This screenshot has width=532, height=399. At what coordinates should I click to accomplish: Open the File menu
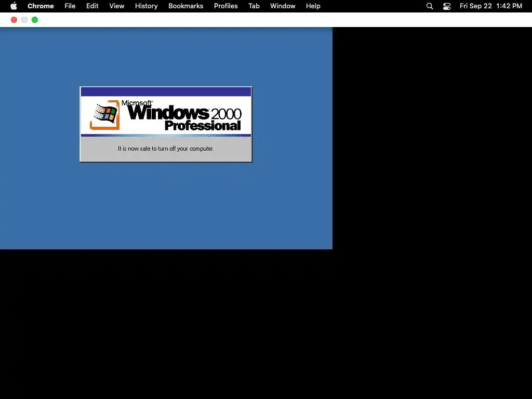point(70,6)
